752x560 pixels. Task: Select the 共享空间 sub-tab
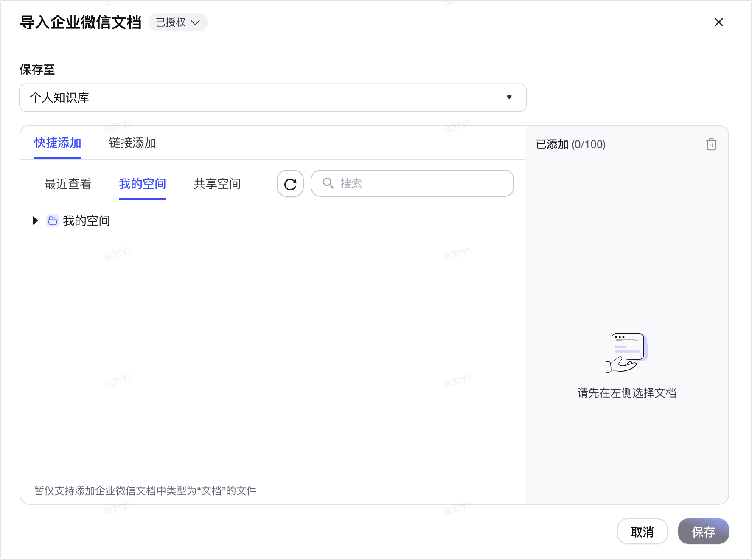(217, 184)
